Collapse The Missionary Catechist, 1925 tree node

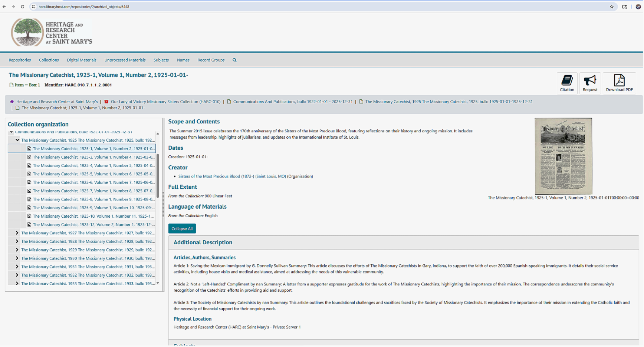[x=17, y=140]
